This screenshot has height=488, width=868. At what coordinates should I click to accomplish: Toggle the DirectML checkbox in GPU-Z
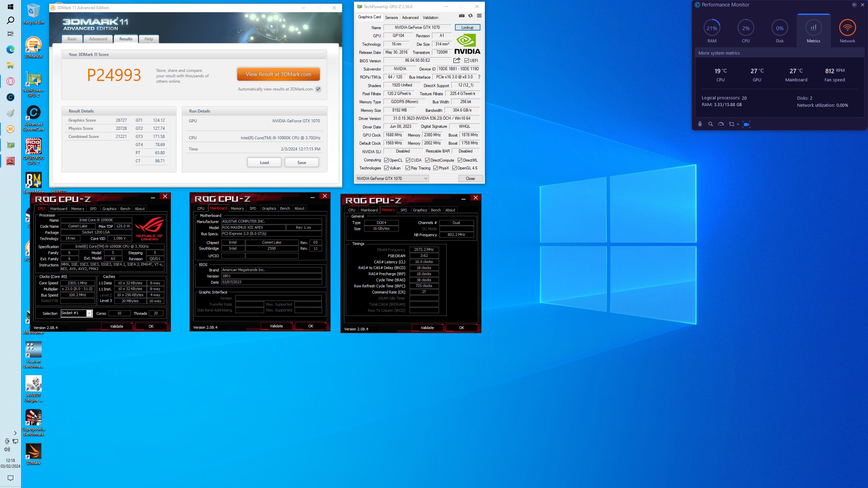click(460, 160)
